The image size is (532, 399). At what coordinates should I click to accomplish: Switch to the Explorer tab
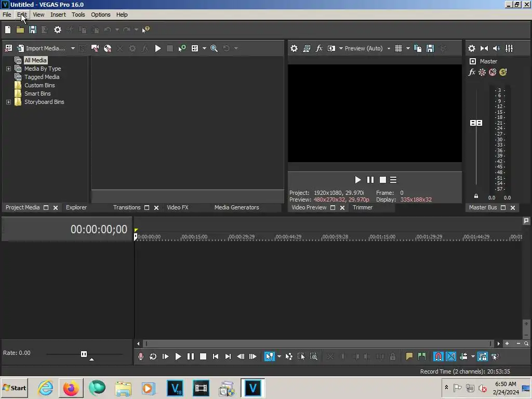tap(76, 207)
